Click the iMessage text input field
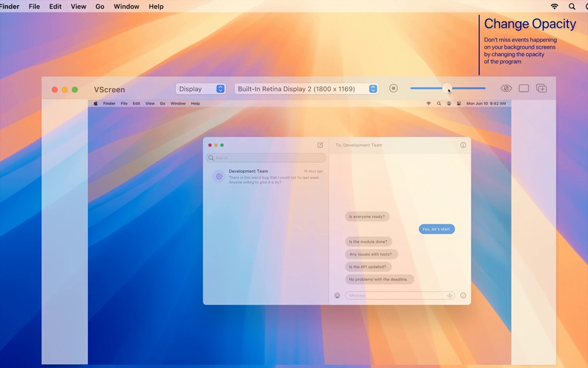This screenshot has height=368, width=588. pyautogui.click(x=396, y=296)
